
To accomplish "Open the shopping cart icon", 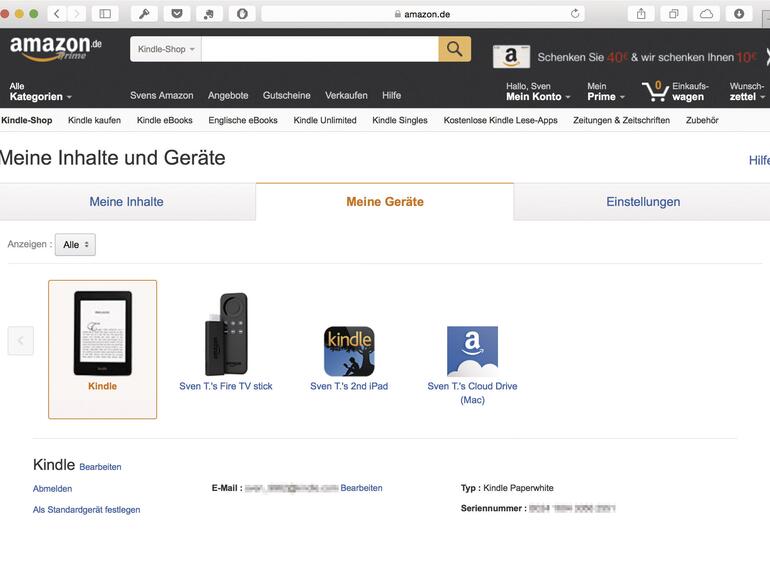I will click(x=655, y=90).
